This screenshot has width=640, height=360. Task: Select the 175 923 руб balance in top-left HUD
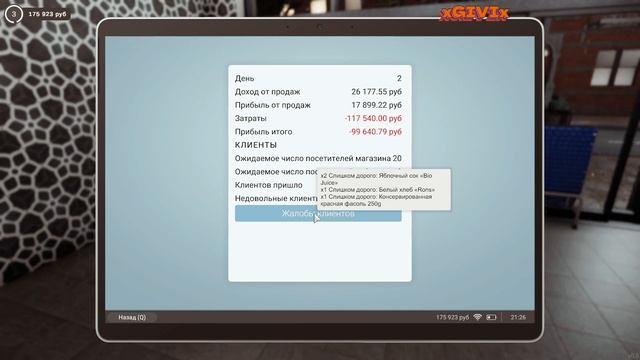coord(47,14)
